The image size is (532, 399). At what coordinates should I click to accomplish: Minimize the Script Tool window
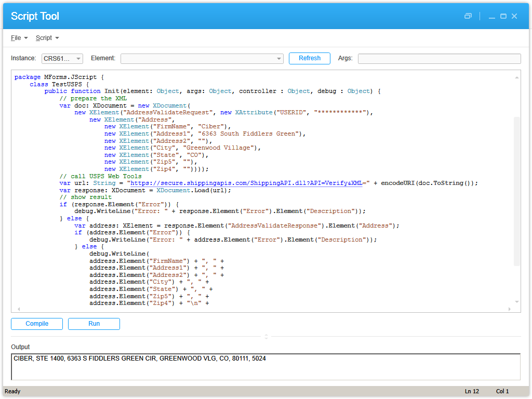tap(491, 16)
